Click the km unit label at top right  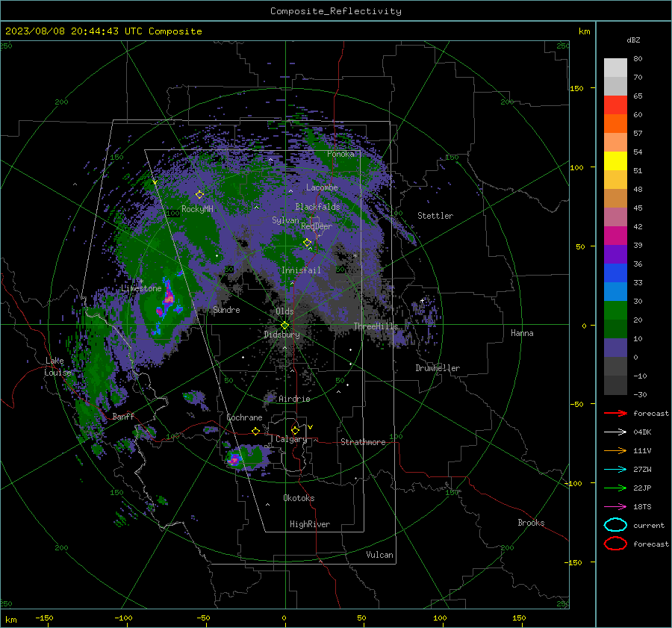click(584, 31)
